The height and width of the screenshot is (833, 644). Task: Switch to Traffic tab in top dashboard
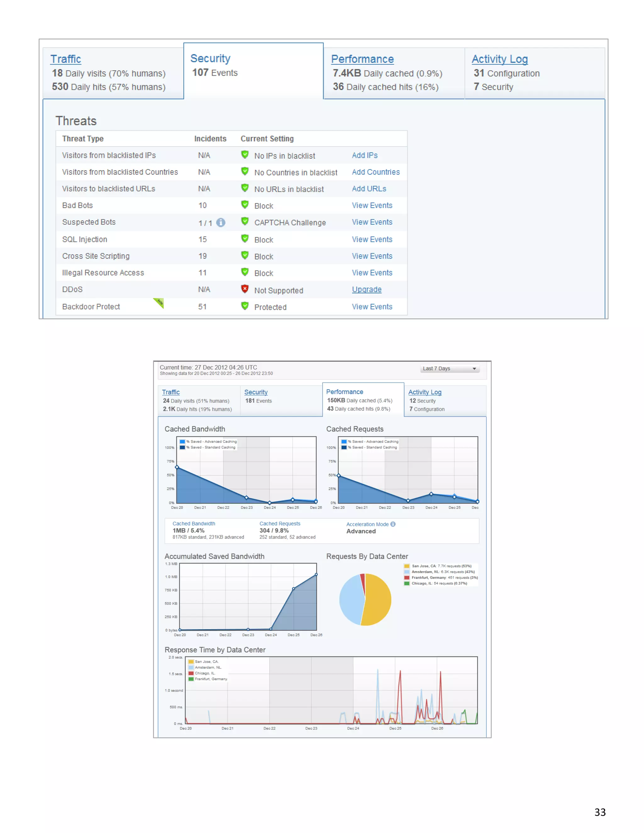tap(66, 59)
